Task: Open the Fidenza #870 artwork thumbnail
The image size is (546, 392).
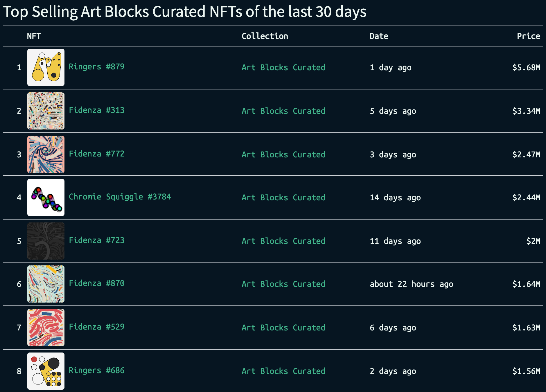Action: [x=46, y=284]
